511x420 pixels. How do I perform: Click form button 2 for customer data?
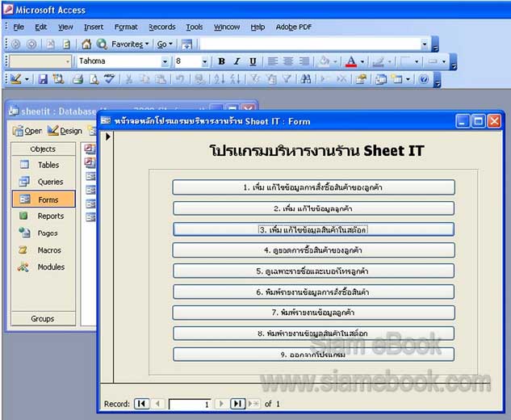coord(313,208)
